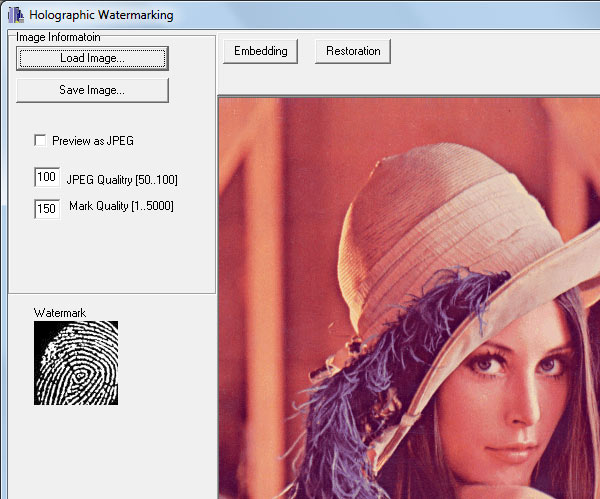
Task: Click the Load Image... button
Action: [92, 58]
